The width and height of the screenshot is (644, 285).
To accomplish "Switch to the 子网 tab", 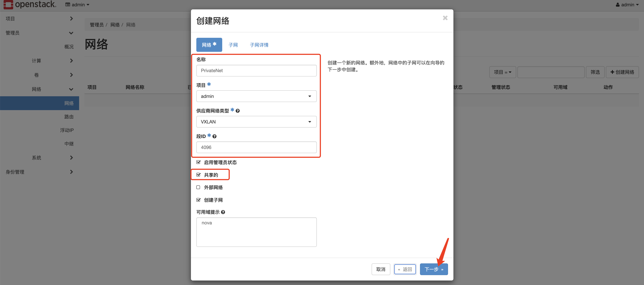I will pyautogui.click(x=233, y=45).
